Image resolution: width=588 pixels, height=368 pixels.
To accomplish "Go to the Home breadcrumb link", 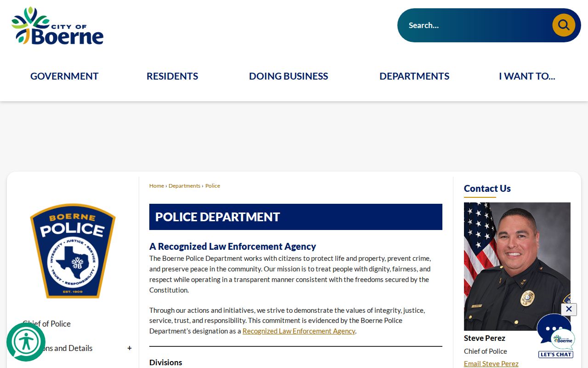I will pyautogui.click(x=157, y=186).
